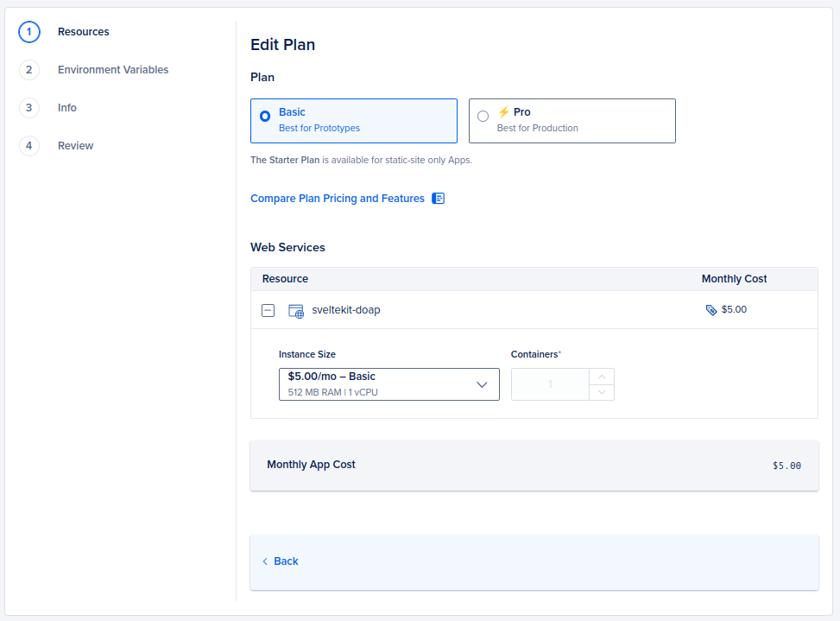The image size is (840, 621).
Task: Click the price tag icon beside $5.00
Action: click(x=711, y=310)
